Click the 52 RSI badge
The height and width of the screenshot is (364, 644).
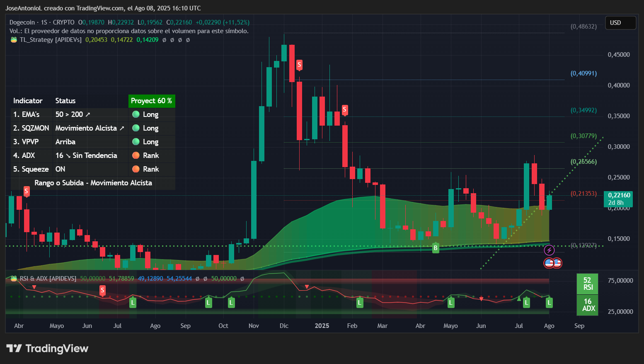[x=588, y=284]
